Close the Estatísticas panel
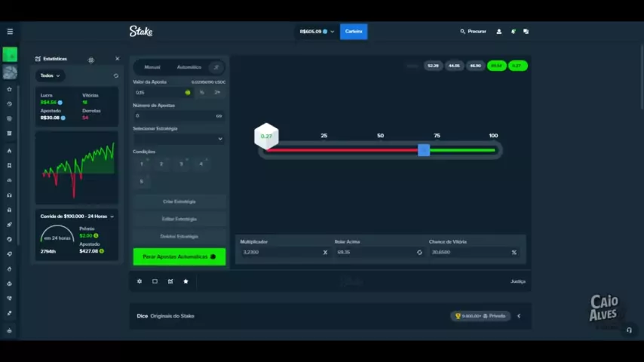Viewport: 644px width, 362px height. click(117, 59)
